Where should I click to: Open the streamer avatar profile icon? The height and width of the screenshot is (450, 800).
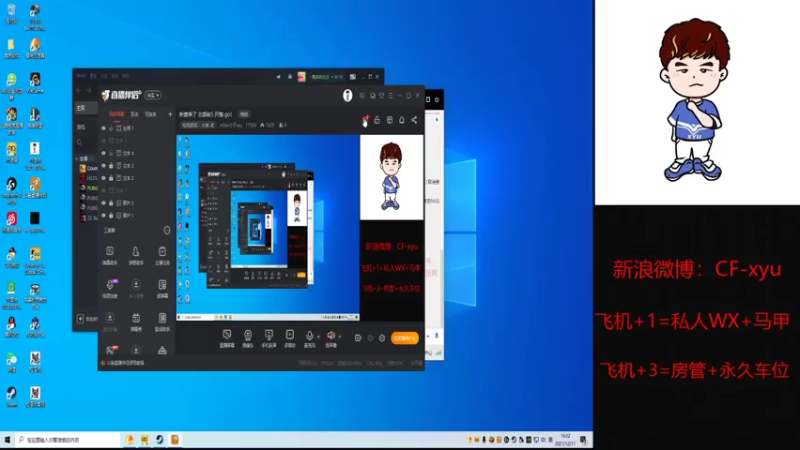(347, 95)
